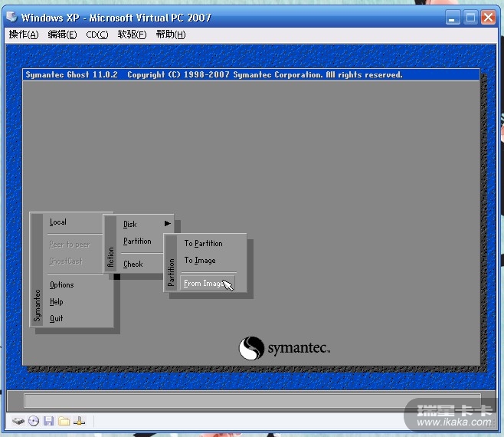
Task: Click the CD drive status icon
Action: coord(34,421)
